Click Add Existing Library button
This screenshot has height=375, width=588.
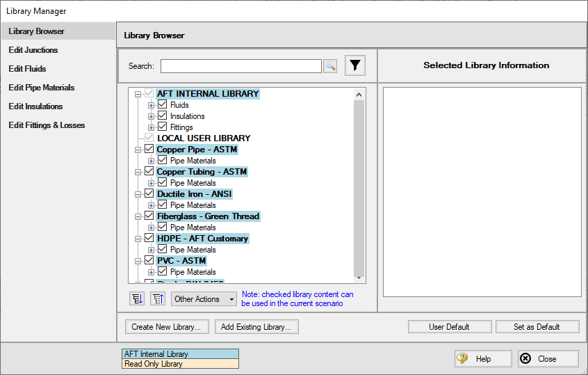click(x=256, y=327)
